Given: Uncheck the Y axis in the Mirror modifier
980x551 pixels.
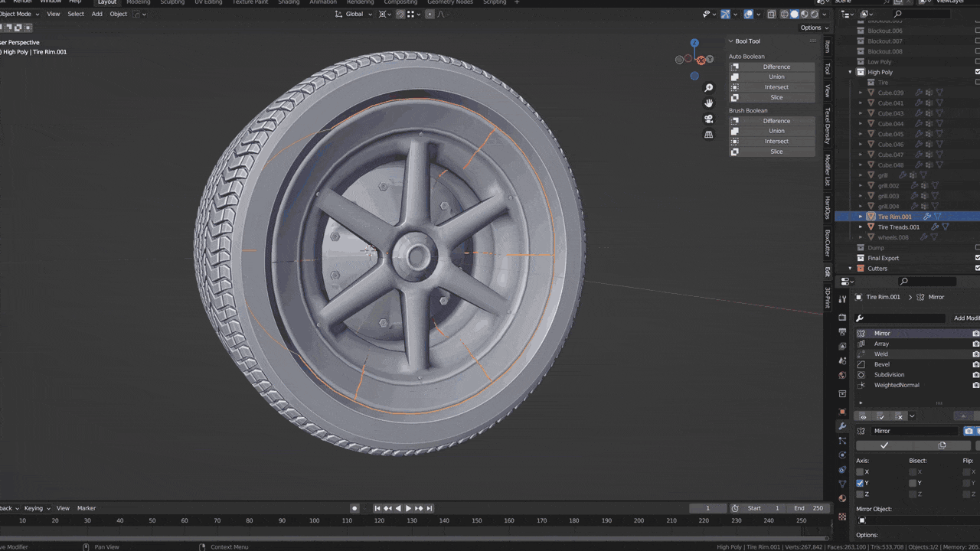Looking at the screenshot, I should point(859,483).
